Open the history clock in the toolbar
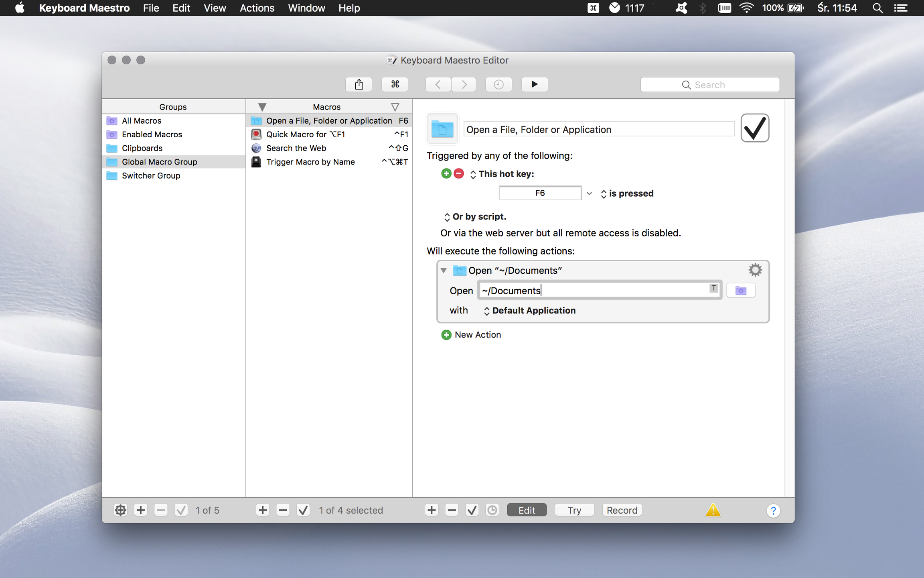Screen dimensions: 924x578 [x=498, y=84]
